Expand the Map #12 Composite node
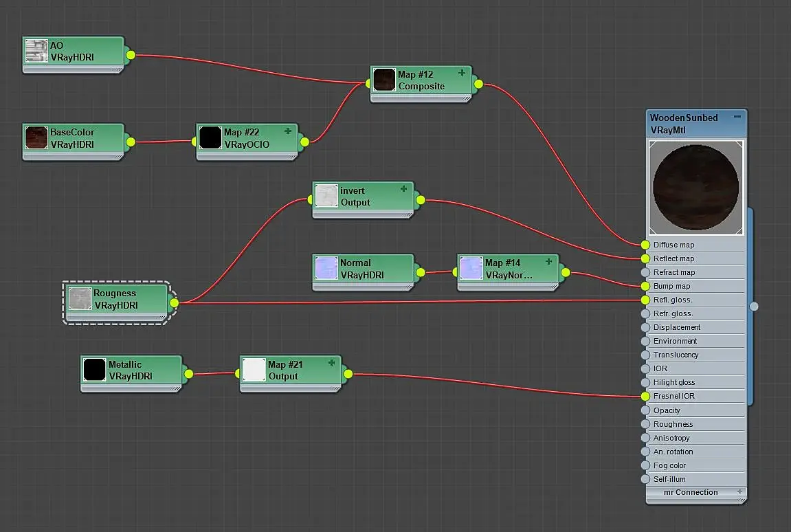791x532 pixels. coord(462,73)
